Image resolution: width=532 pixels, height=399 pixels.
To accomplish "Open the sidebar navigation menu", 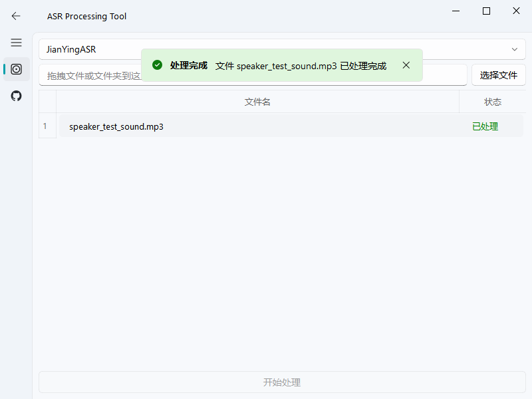I will pyautogui.click(x=16, y=43).
